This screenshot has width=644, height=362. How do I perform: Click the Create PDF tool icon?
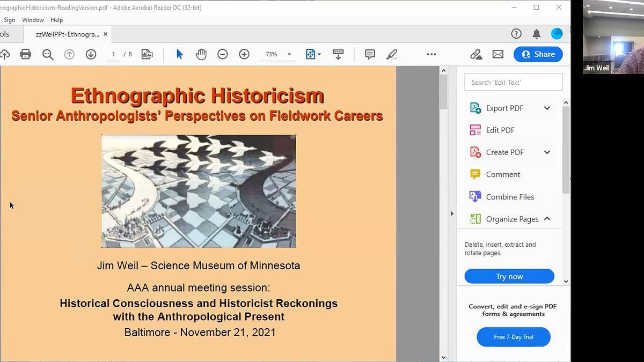pyautogui.click(x=475, y=152)
